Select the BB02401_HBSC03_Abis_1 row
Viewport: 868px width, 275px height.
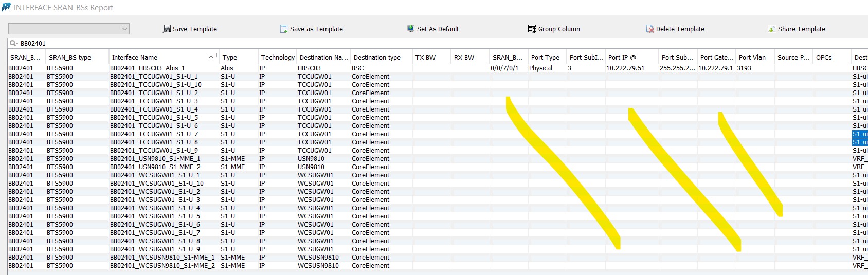coord(147,68)
